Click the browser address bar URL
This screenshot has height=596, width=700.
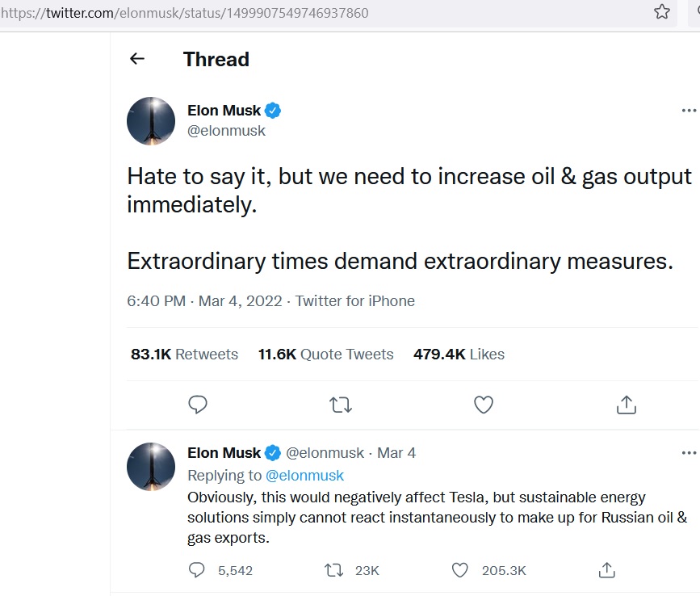tap(186, 14)
